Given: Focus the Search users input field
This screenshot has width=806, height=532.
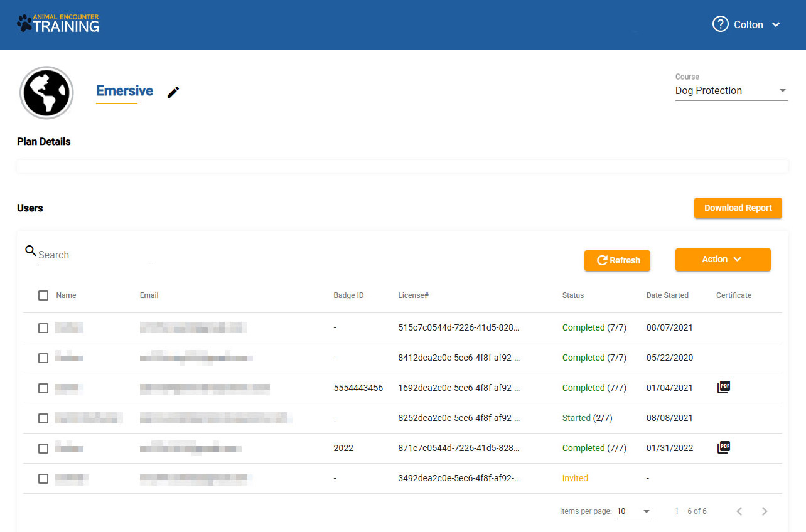Looking at the screenshot, I should point(94,255).
